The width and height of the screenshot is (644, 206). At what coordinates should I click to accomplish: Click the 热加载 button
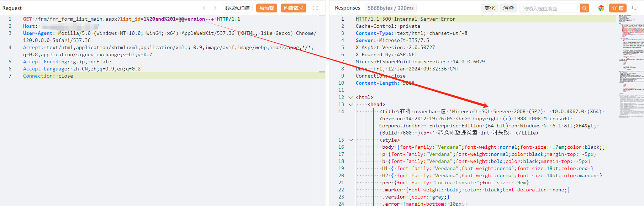[266, 8]
